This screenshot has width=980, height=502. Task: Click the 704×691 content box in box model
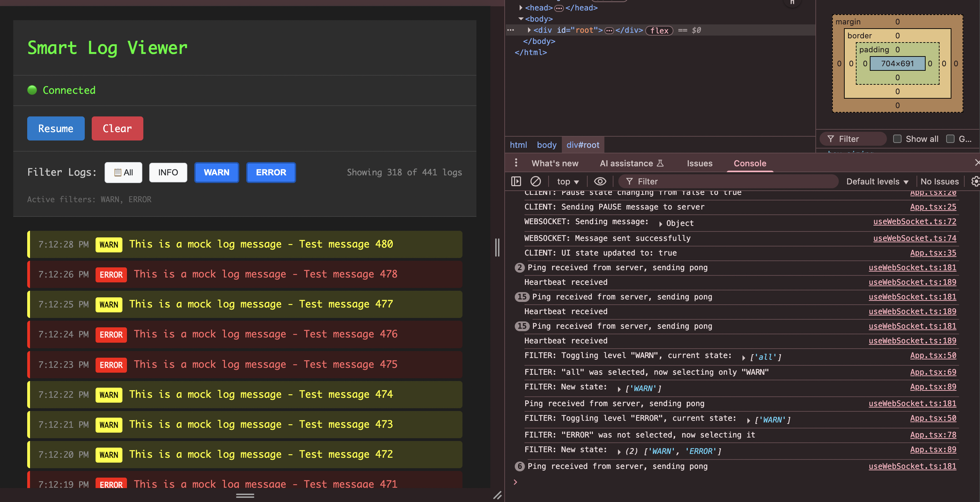tap(897, 63)
